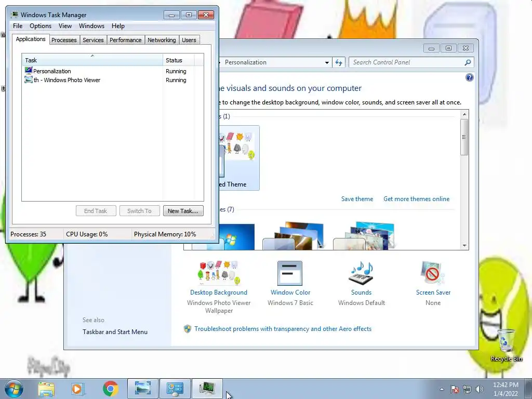Click the Task Manager taskbar button
Screen dimensions: 532x399
pos(207,389)
